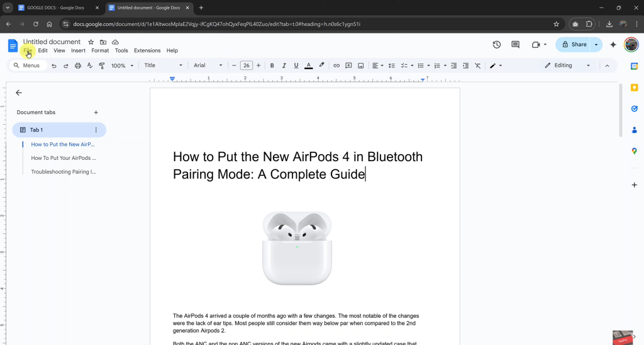This screenshot has width=644, height=345.
Task: Open the Format menu
Action: pyautogui.click(x=100, y=50)
